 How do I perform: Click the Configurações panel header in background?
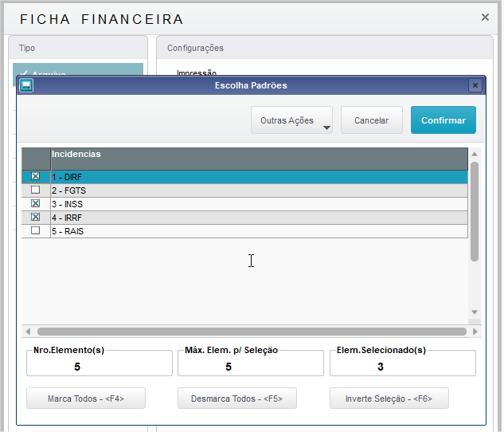pyautogui.click(x=325, y=48)
